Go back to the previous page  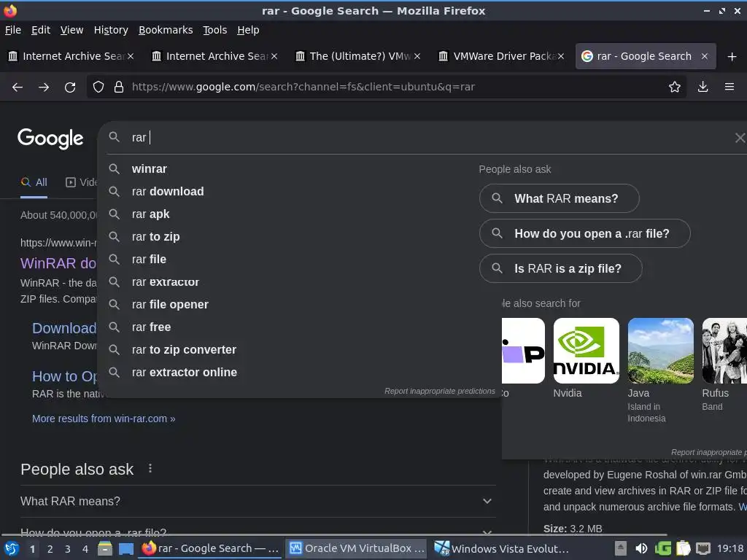(18, 87)
